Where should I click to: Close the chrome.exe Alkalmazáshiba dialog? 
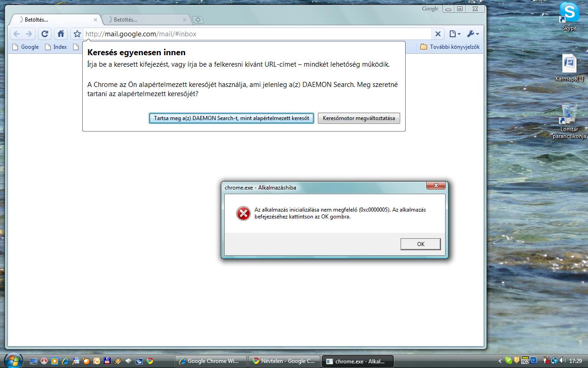(435, 185)
